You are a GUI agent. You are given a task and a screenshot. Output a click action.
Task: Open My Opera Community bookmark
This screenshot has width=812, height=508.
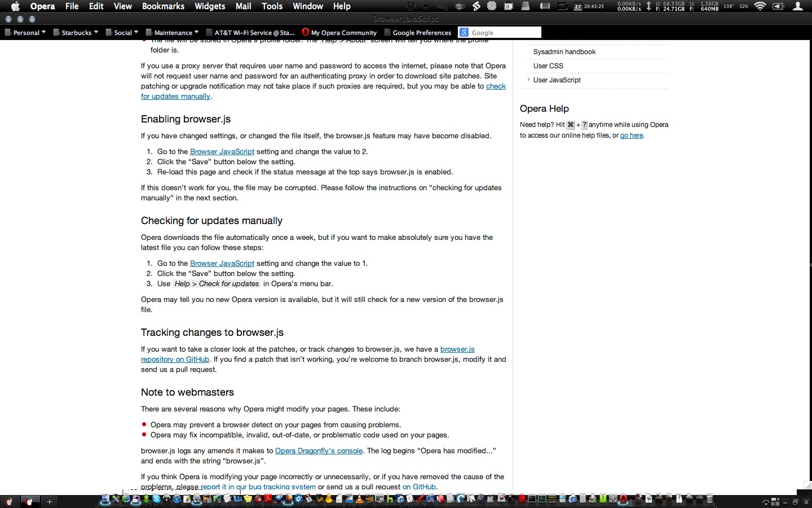point(339,32)
